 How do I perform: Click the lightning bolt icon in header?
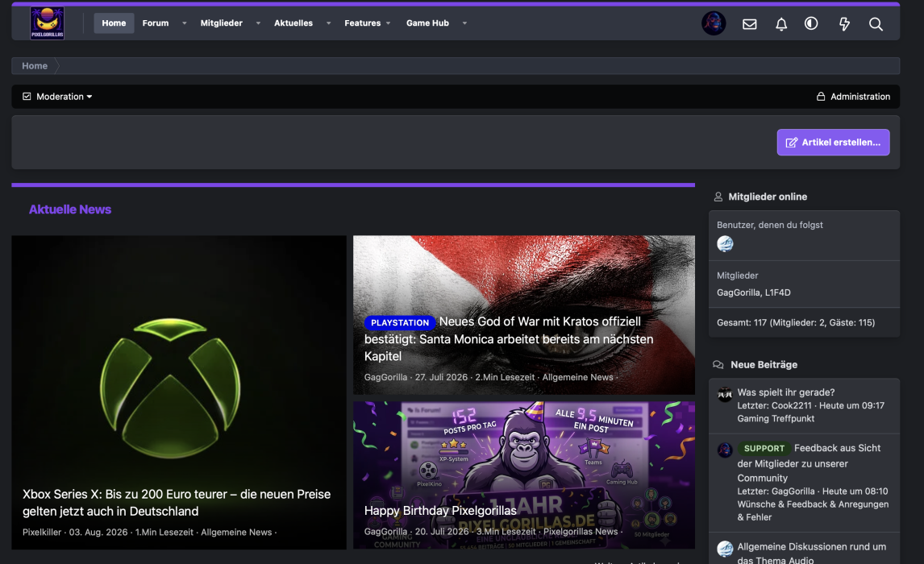click(x=844, y=24)
